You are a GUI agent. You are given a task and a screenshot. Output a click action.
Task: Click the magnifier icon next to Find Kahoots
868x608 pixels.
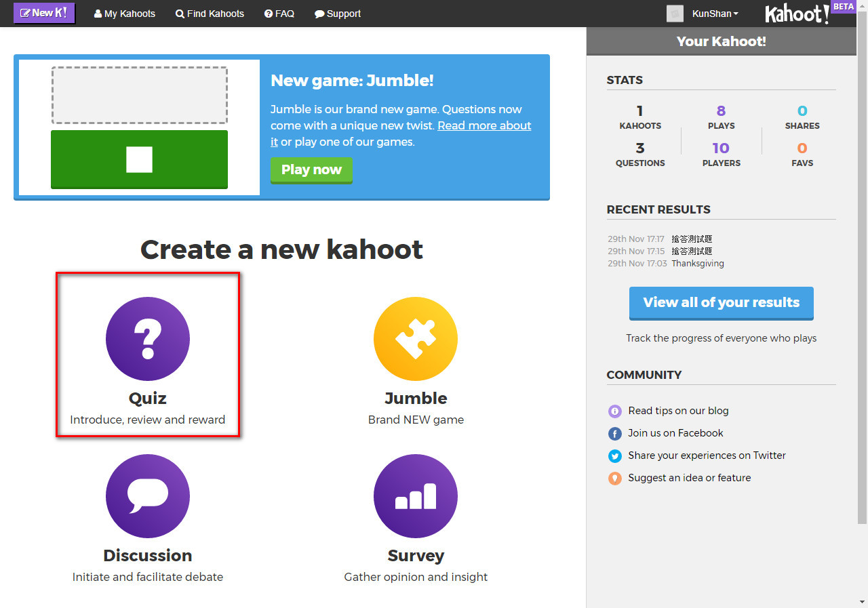click(x=179, y=13)
